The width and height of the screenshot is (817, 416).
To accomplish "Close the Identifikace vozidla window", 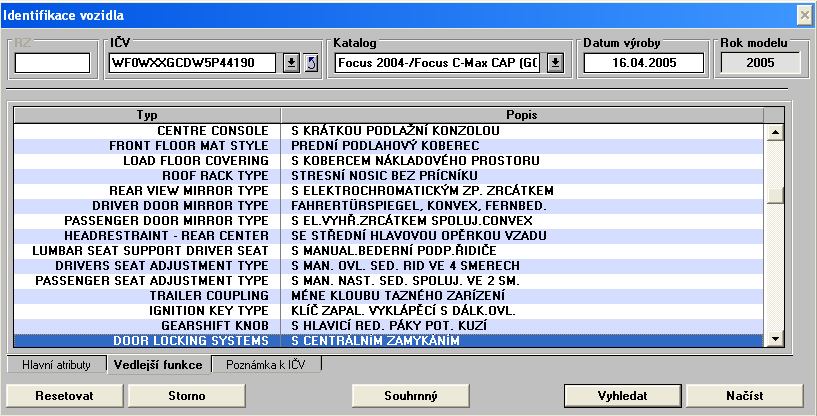I will pyautogui.click(x=803, y=14).
